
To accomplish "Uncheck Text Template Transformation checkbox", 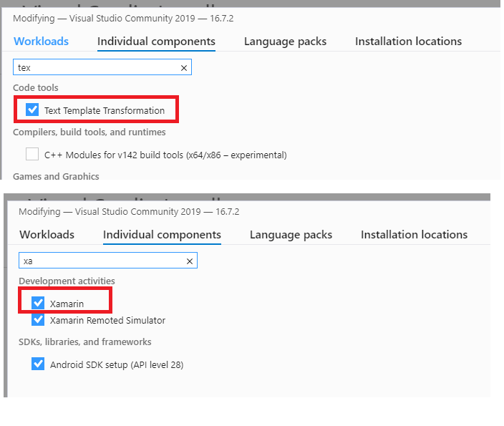I will coord(32,110).
